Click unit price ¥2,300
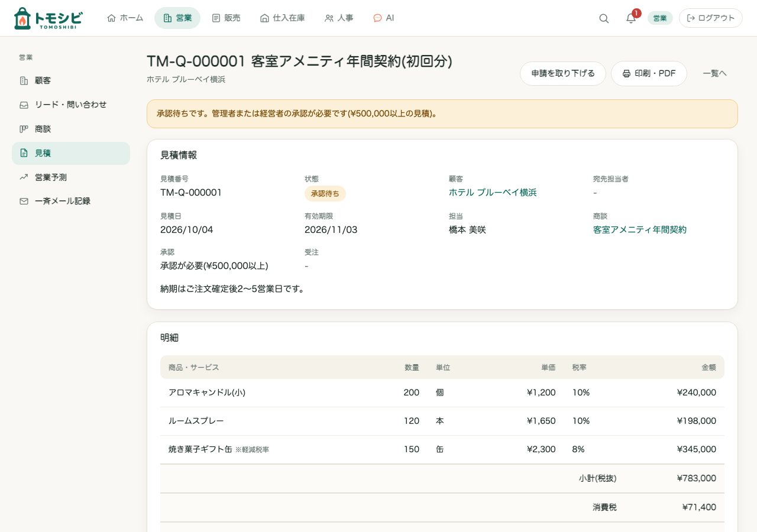The width and height of the screenshot is (757, 532). (x=541, y=449)
